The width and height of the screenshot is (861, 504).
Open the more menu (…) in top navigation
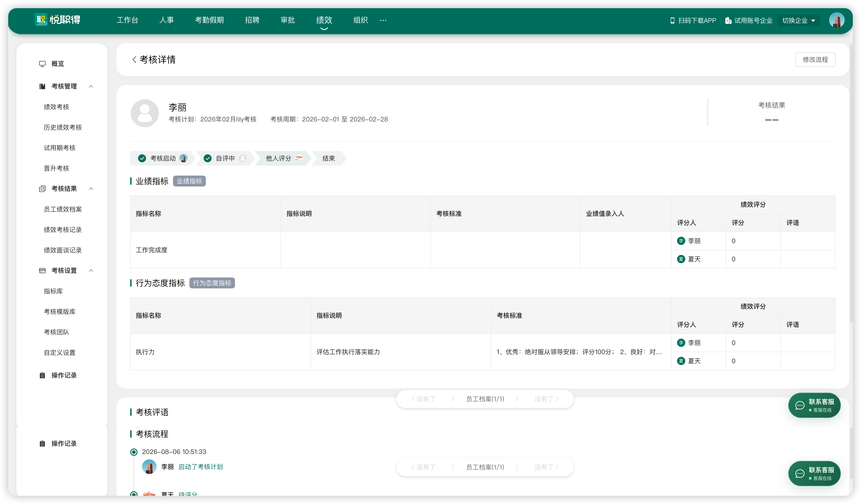pyautogui.click(x=383, y=20)
